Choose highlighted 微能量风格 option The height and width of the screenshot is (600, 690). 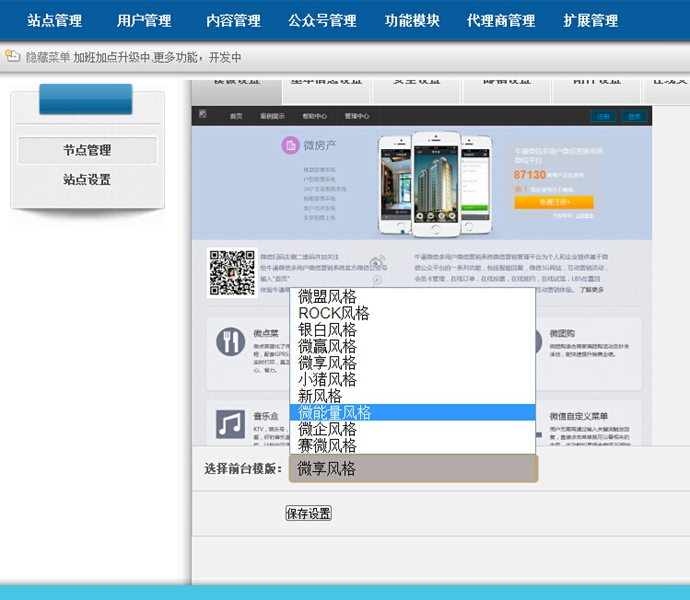[412, 412]
